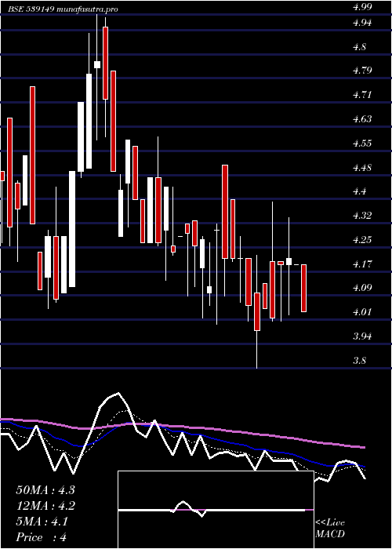
Task: Click the 3.8 price axis label
Action: pos(359,361)
